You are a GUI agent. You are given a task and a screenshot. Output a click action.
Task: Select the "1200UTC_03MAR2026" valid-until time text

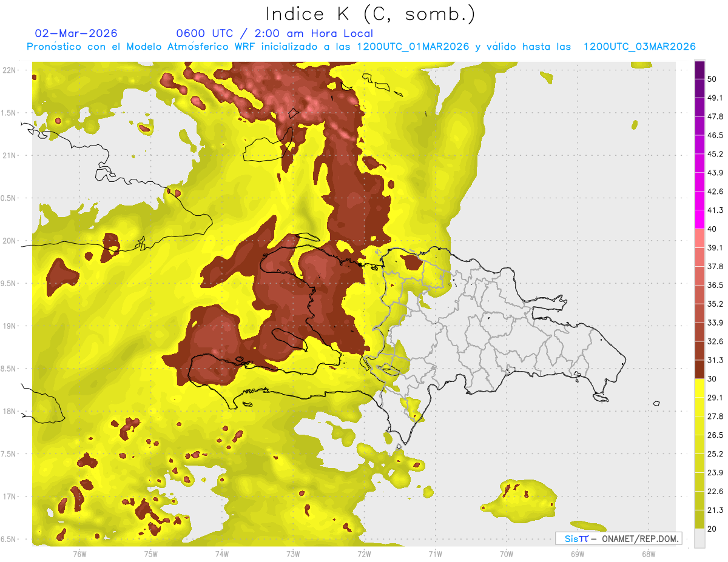point(639,47)
